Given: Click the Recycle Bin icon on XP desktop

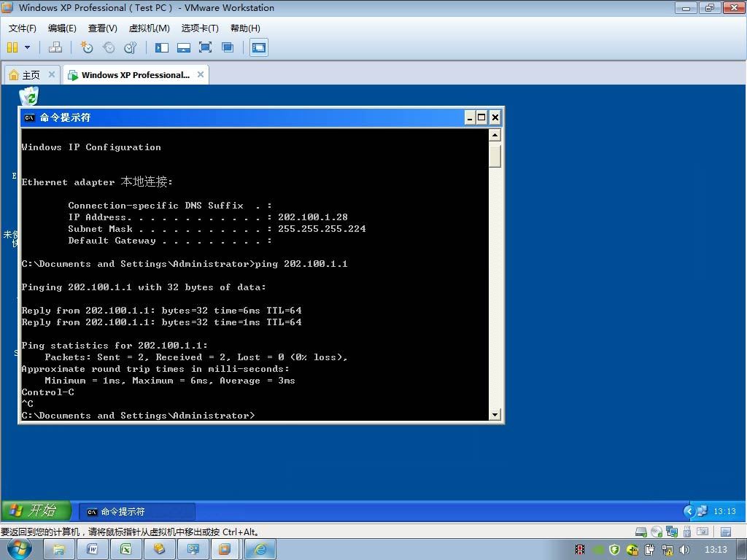Looking at the screenshot, I should tap(29, 96).
